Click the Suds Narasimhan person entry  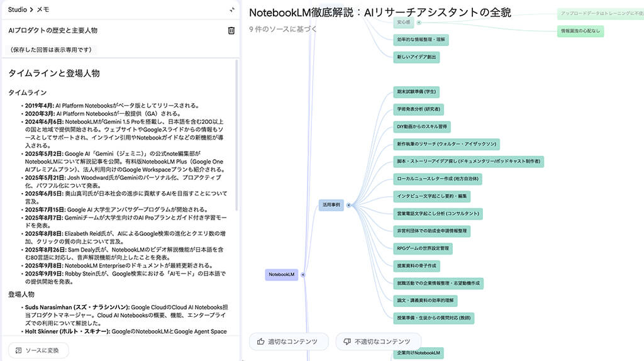tap(126, 315)
